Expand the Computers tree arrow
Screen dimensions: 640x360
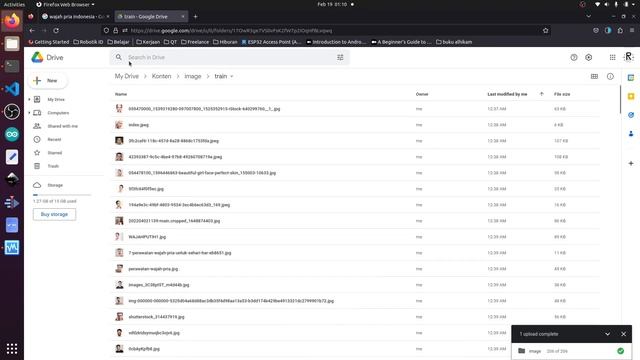coord(29,113)
